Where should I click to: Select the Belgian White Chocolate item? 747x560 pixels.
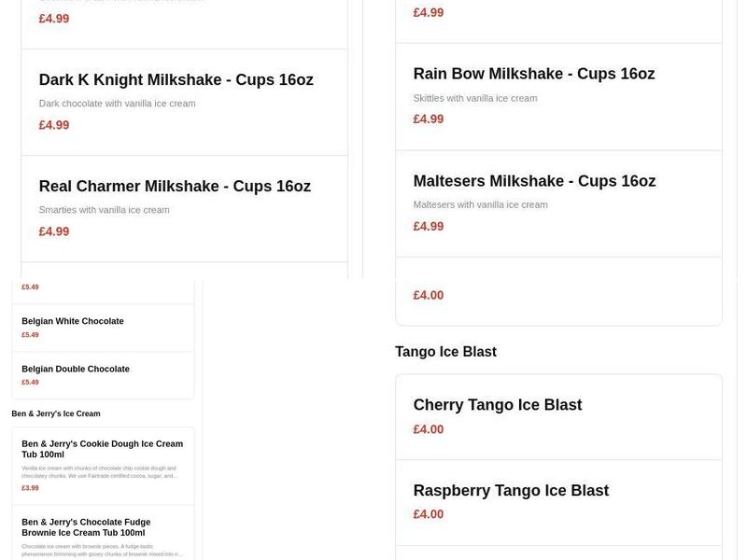pyautogui.click(x=71, y=320)
